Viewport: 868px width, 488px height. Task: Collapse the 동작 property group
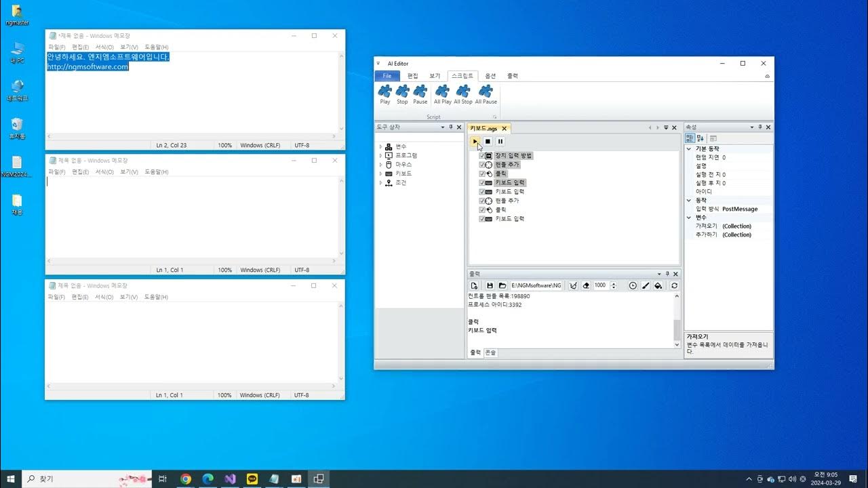689,201
